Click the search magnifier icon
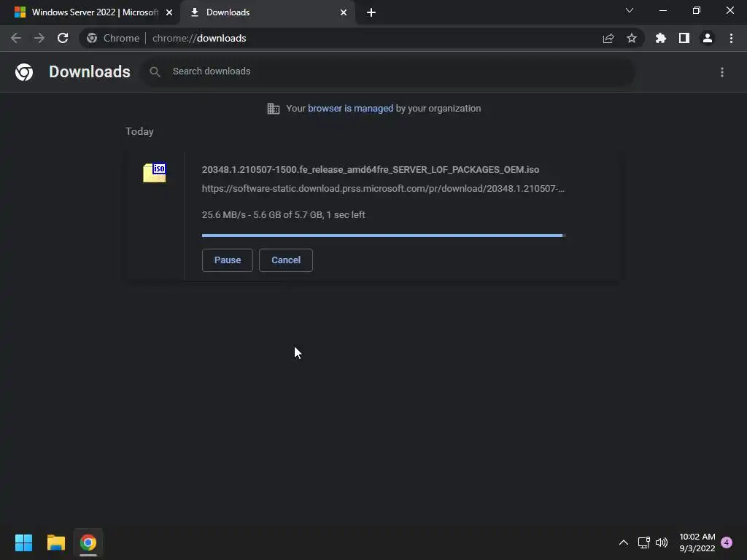Viewport: 747px width, 560px height. (x=155, y=72)
